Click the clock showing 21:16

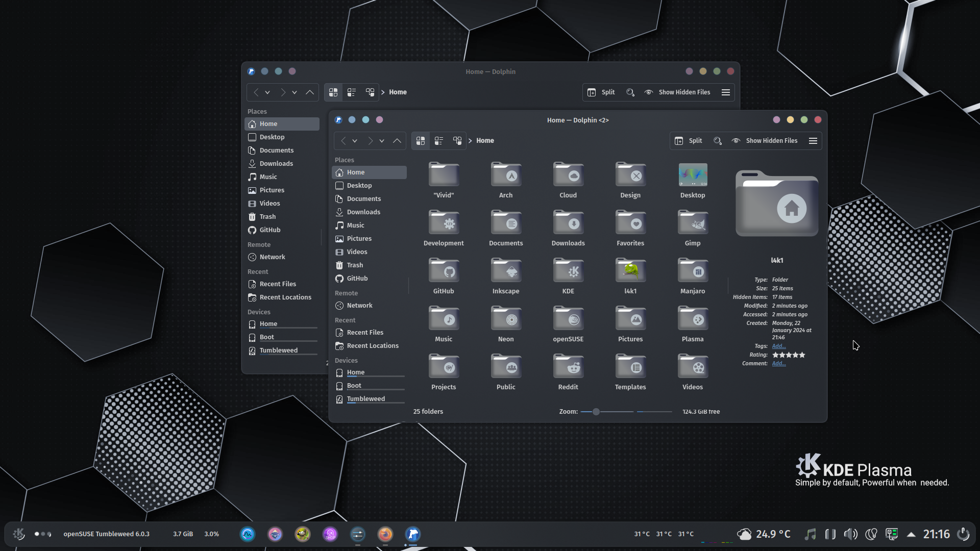(x=936, y=534)
